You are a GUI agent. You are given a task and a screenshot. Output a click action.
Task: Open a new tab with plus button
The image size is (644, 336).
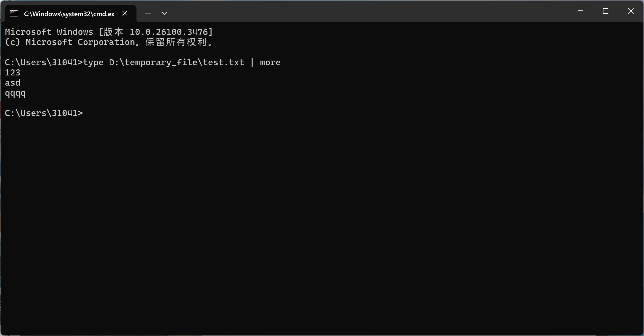[x=148, y=13]
